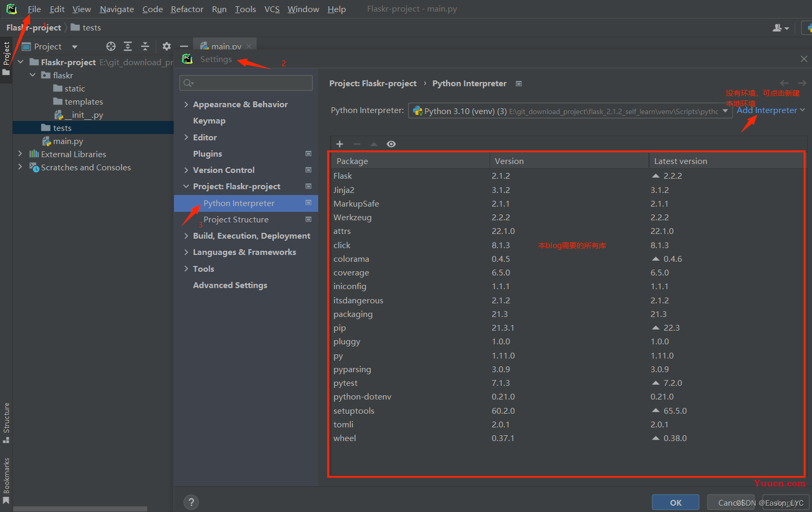Select the Werkzeug package row
Viewport: 812px width, 512px height.
tap(567, 217)
